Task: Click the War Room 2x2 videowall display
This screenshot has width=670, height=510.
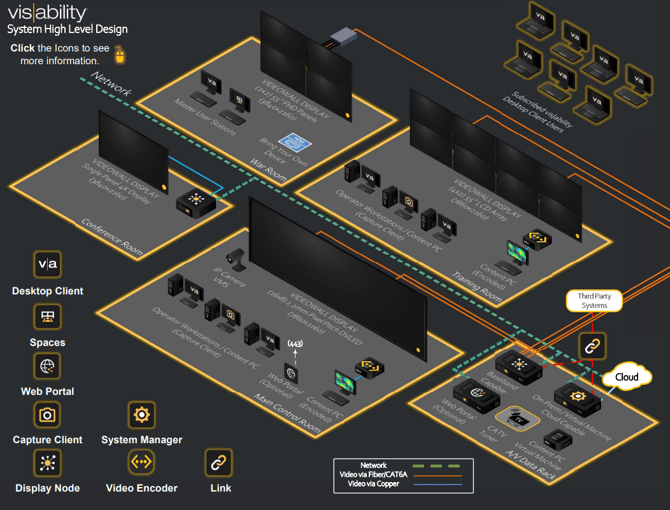Action: point(306,67)
